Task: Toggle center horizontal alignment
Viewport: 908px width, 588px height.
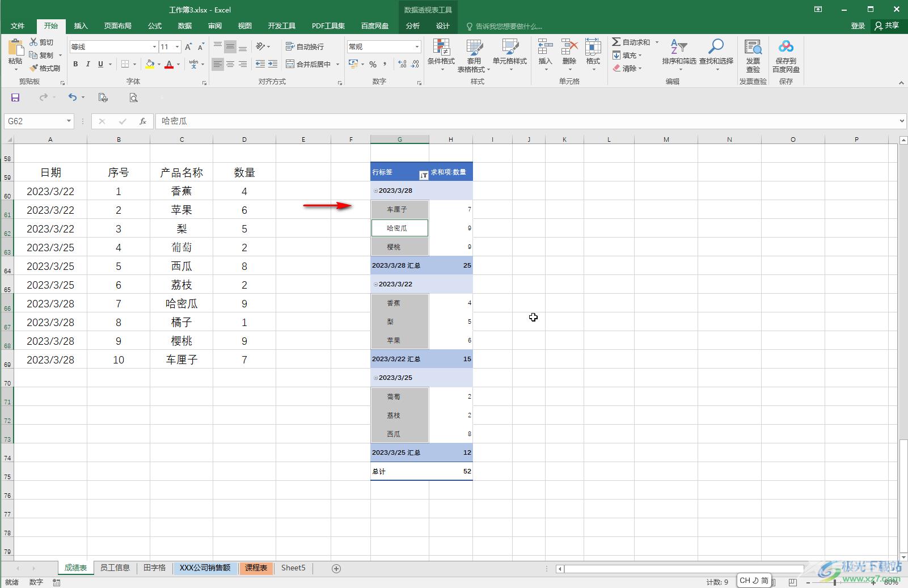Action: click(230, 64)
